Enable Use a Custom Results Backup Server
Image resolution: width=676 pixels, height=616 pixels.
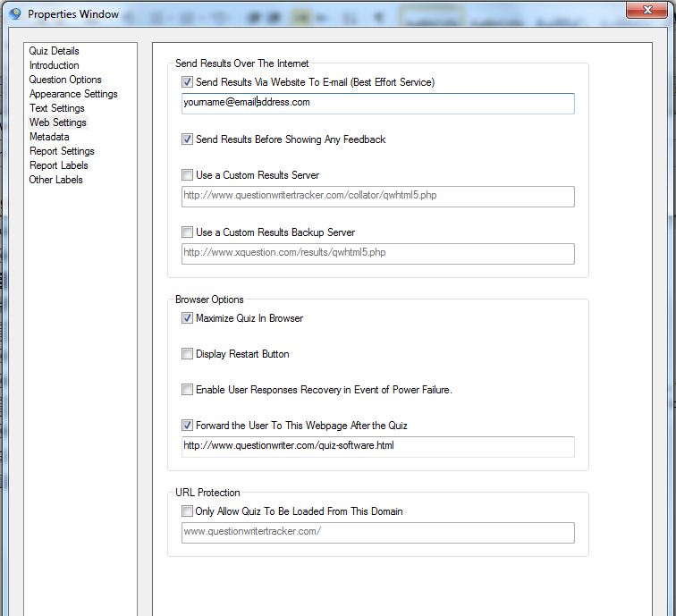[x=187, y=232]
